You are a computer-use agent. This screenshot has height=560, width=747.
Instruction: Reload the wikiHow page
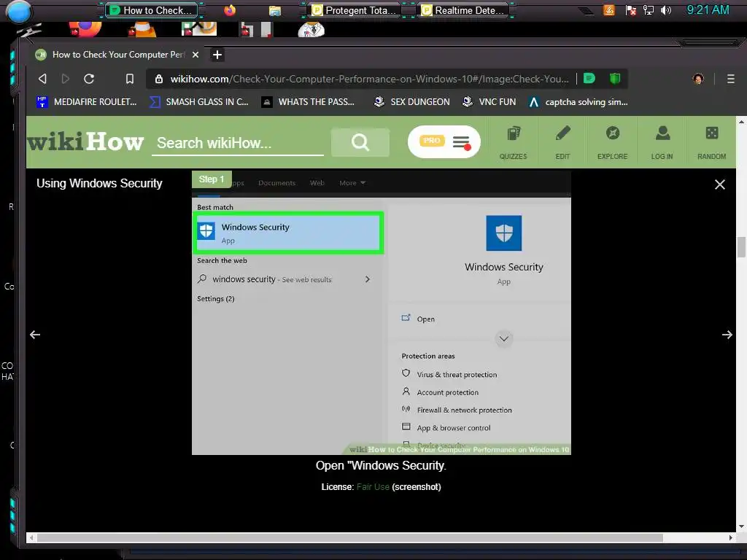pyautogui.click(x=89, y=79)
